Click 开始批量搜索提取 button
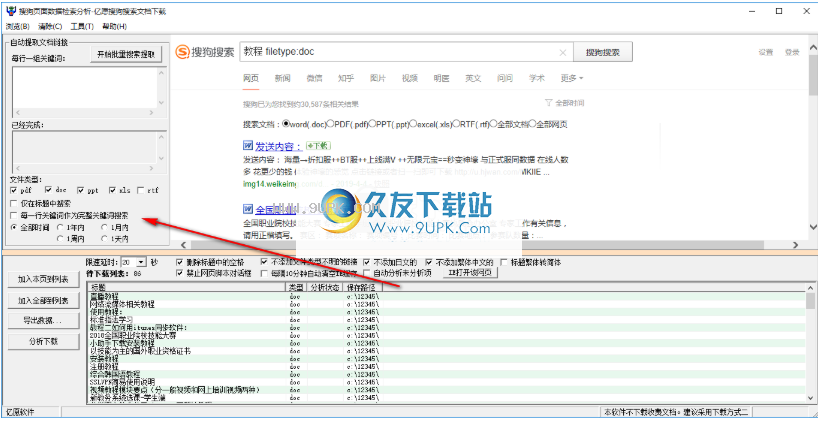This screenshot has width=818, height=422. coord(126,54)
